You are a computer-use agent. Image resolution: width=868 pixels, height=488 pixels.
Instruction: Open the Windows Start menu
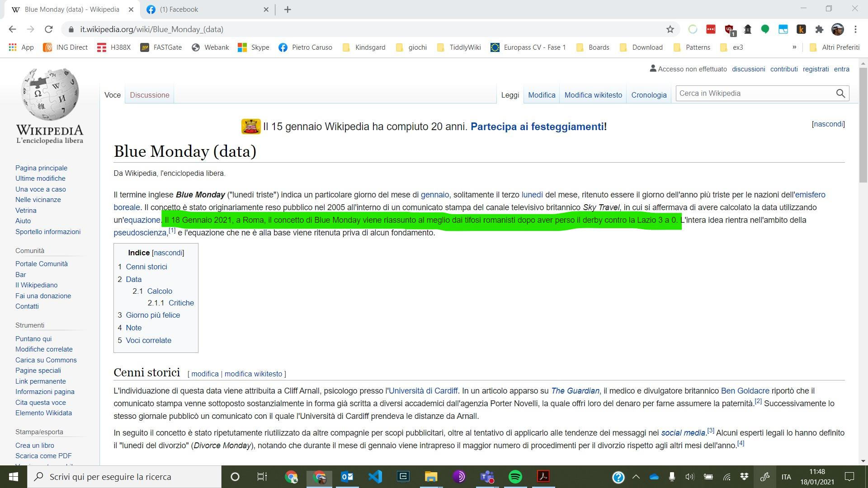click(14, 477)
